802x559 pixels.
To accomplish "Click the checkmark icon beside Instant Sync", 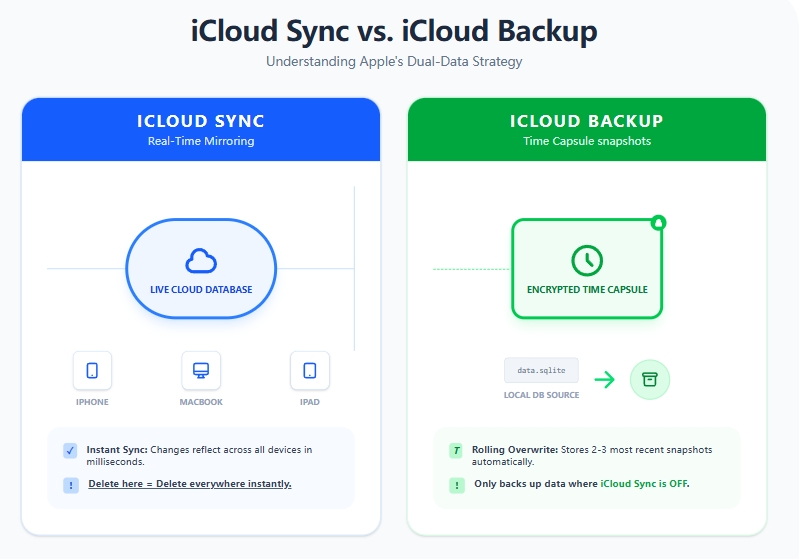I will pos(70,451).
